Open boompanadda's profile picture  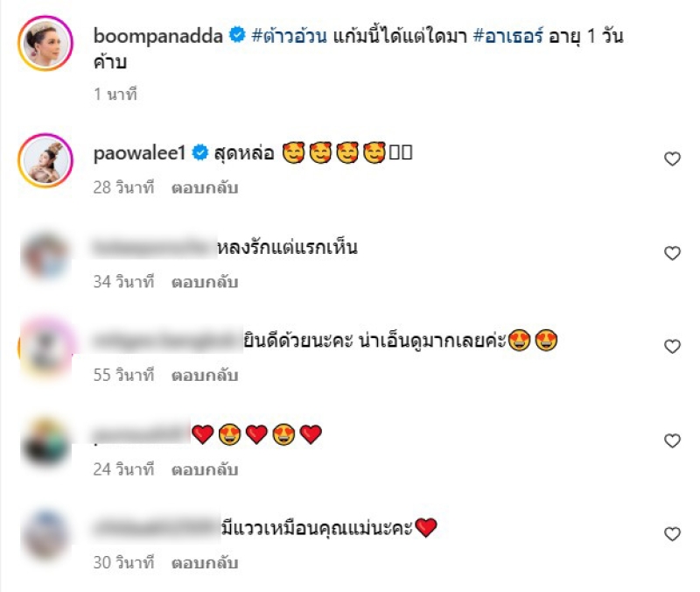[45, 43]
